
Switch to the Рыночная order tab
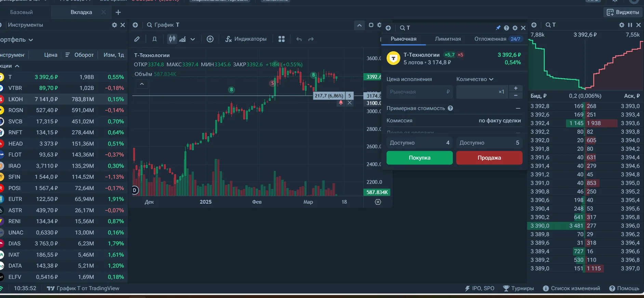point(404,39)
